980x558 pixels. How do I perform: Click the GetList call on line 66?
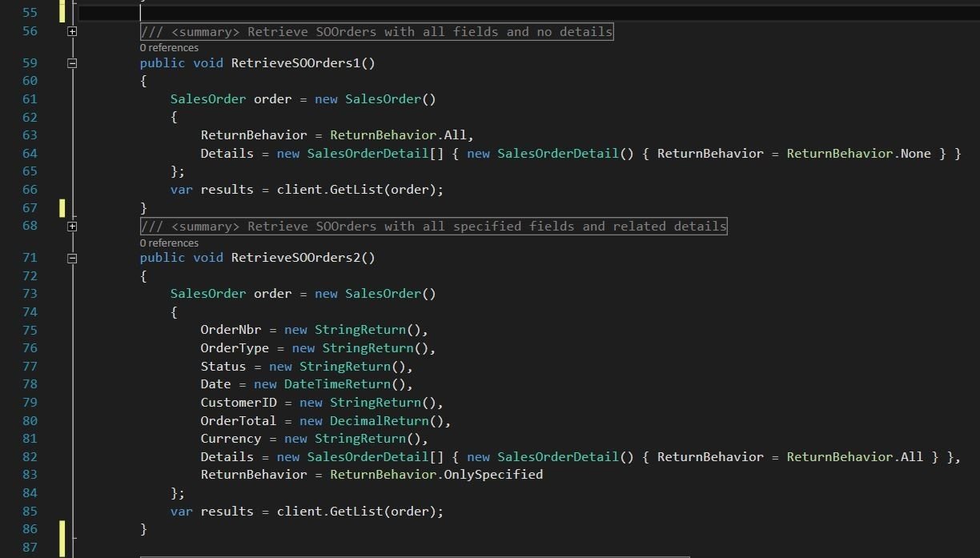click(356, 189)
